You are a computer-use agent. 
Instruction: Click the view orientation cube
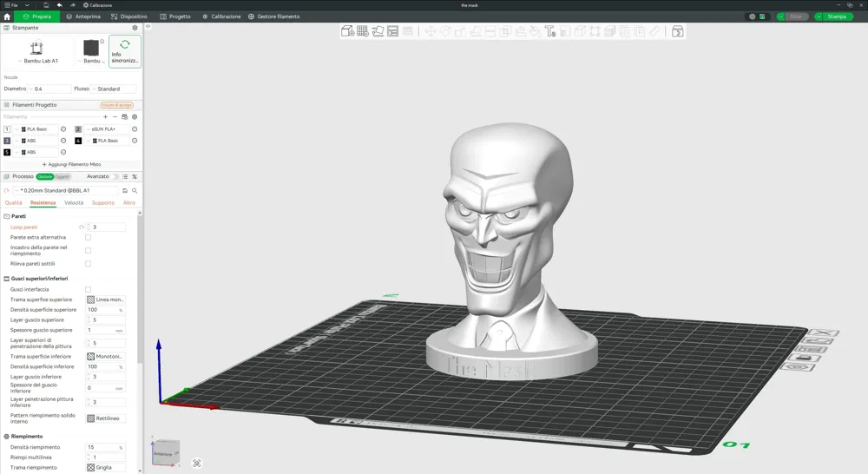click(x=166, y=453)
